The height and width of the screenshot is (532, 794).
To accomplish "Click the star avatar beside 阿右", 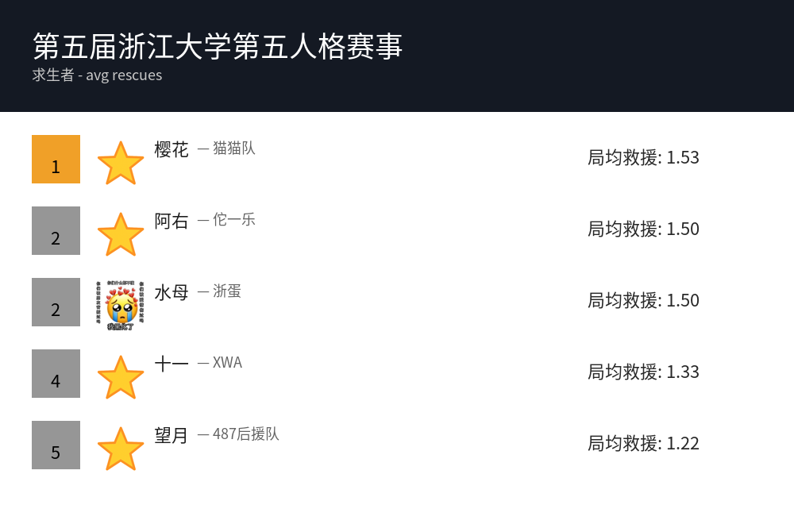I will click(x=121, y=234).
